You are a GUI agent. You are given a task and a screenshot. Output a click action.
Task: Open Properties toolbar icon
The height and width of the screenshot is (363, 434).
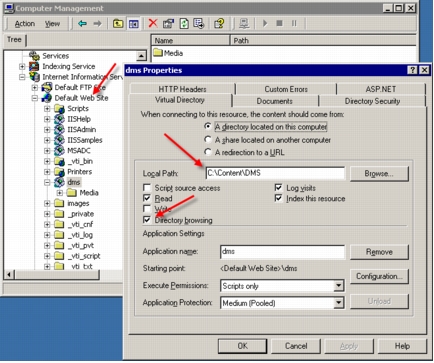(168, 23)
